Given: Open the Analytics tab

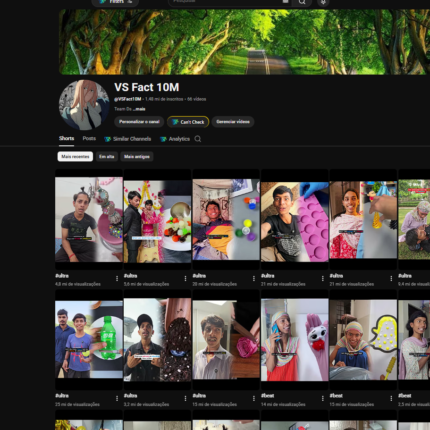Looking at the screenshot, I should pos(175,139).
